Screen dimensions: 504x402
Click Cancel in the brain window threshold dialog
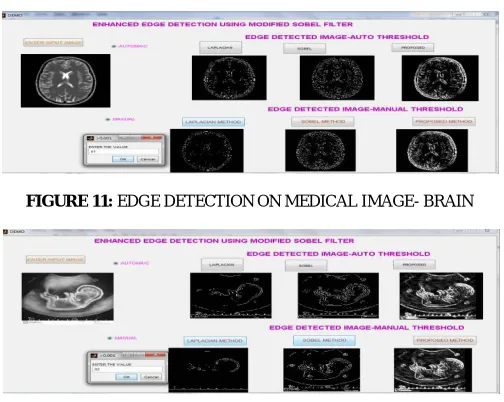coord(148,159)
